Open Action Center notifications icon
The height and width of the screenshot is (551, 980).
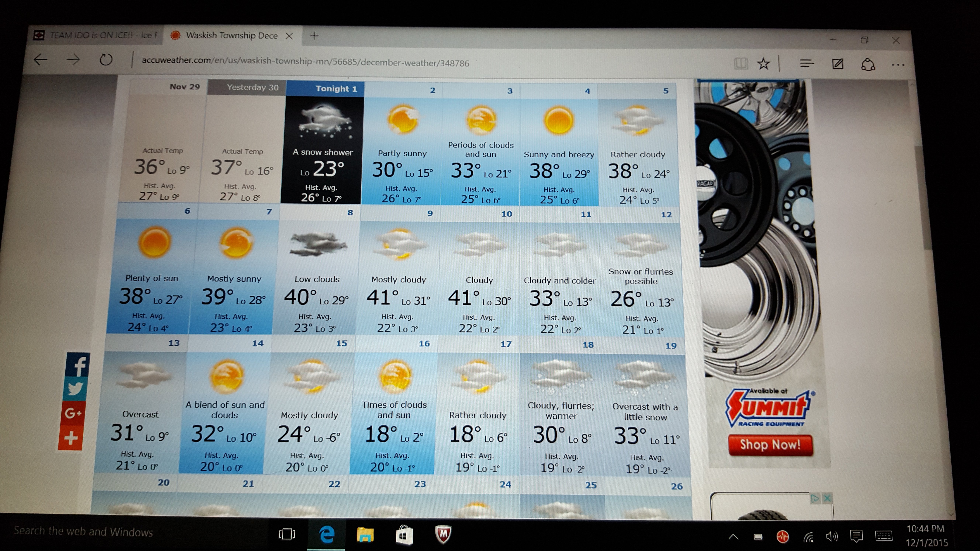coord(856,536)
